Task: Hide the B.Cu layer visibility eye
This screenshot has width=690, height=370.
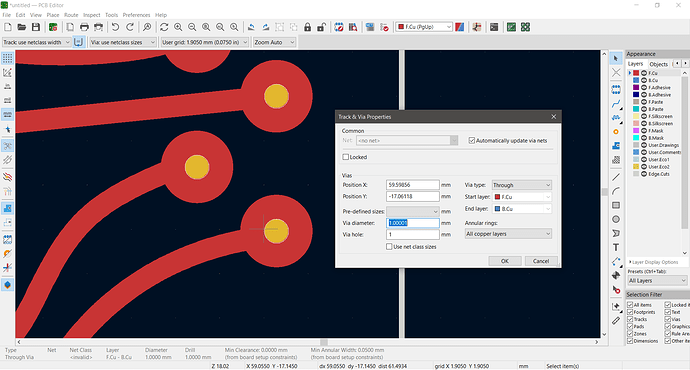Action: click(x=644, y=81)
